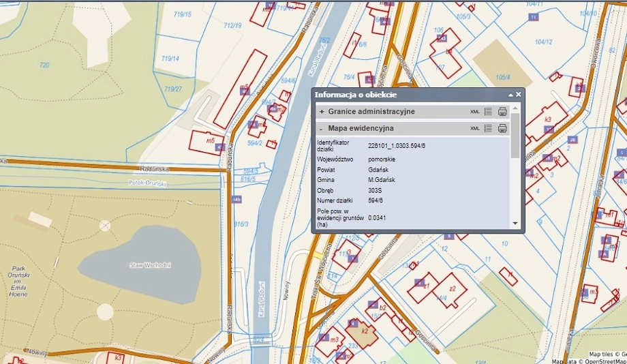627x364 pixels.
Task: Show list view for Mapa ewidencyjna
Action: pos(488,128)
